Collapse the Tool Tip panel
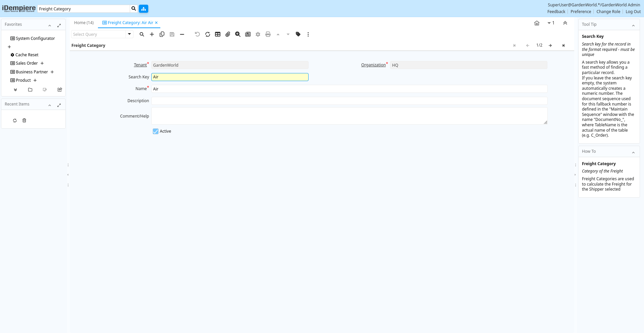644x333 pixels. 633,25
